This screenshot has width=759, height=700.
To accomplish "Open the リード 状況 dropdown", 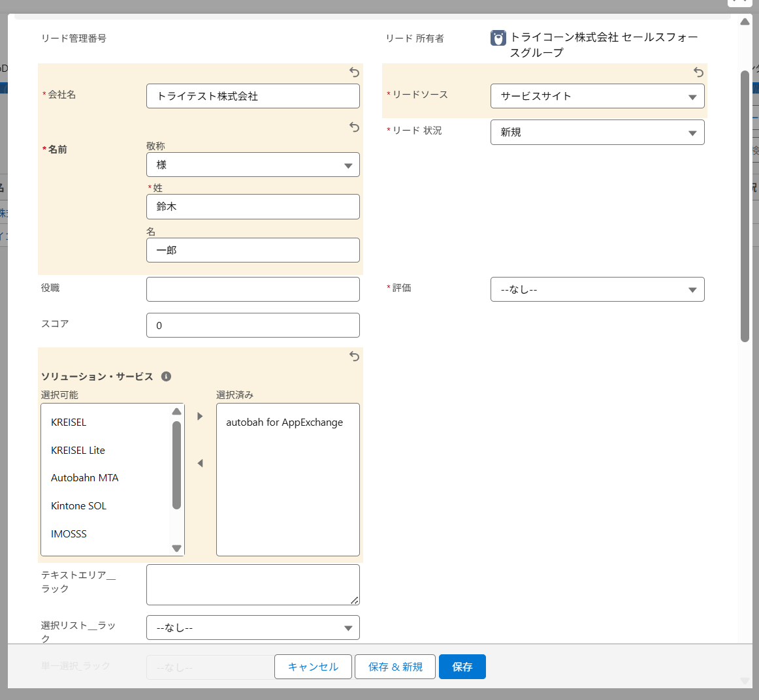I will [x=597, y=132].
